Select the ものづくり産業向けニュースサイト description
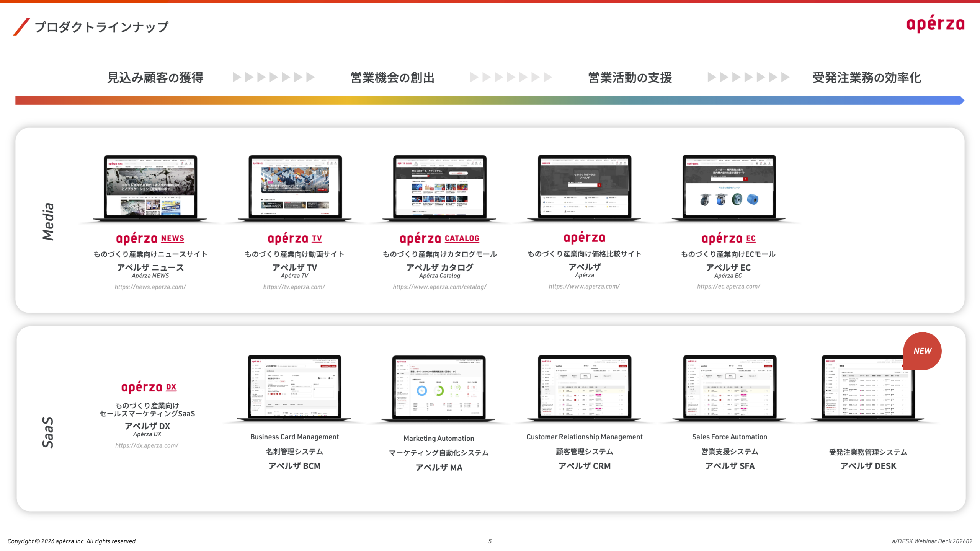This screenshot has height=551, width=980. [150, 254]
